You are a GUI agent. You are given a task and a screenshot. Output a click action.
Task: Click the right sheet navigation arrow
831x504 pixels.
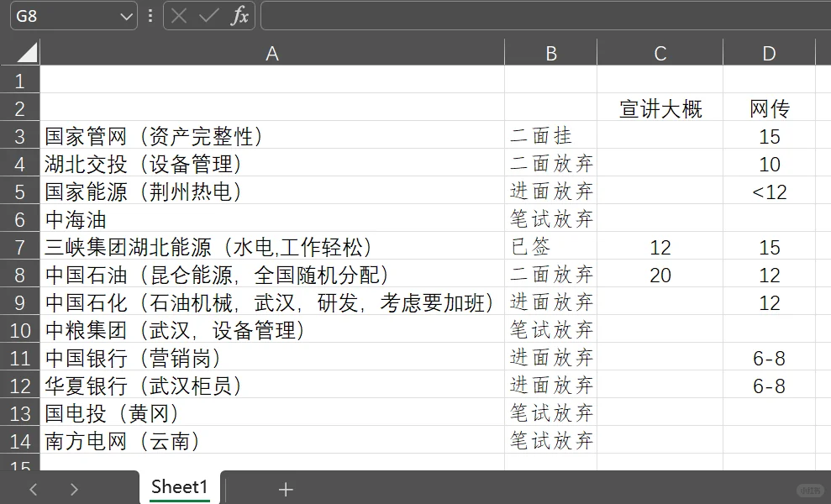tap(74, 489)
